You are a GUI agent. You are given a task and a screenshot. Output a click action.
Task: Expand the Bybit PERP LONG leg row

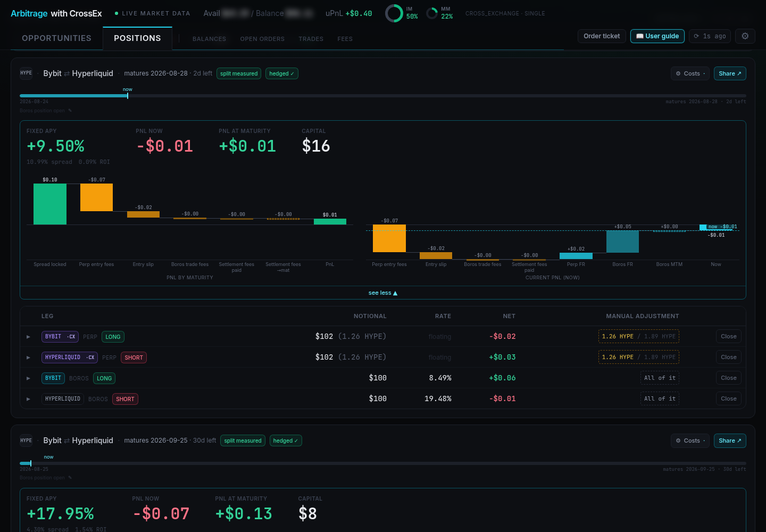pos(28,337)
